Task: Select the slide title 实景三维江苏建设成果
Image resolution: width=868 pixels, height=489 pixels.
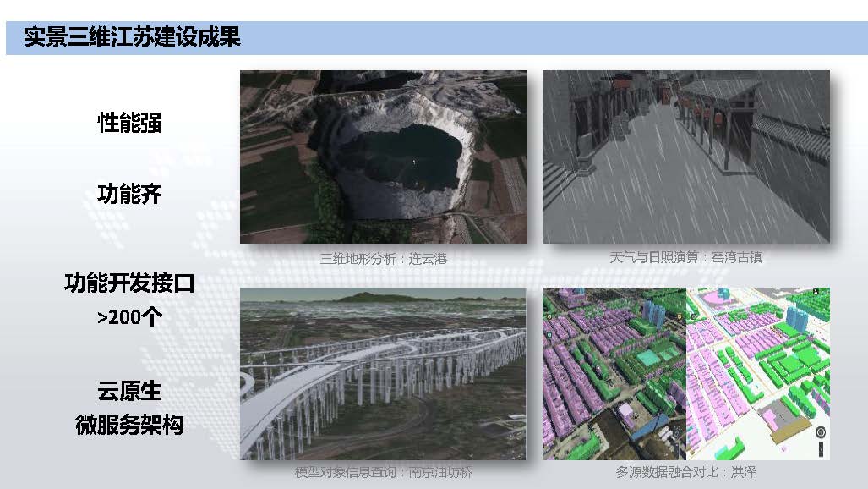Action: 133,38
